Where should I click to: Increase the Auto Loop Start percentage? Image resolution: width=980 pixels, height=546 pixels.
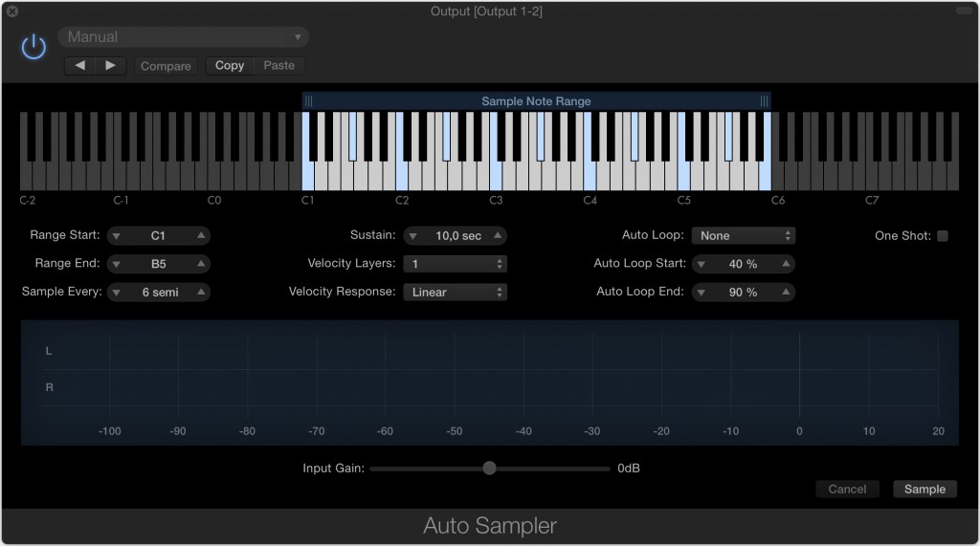coord(786,264)
